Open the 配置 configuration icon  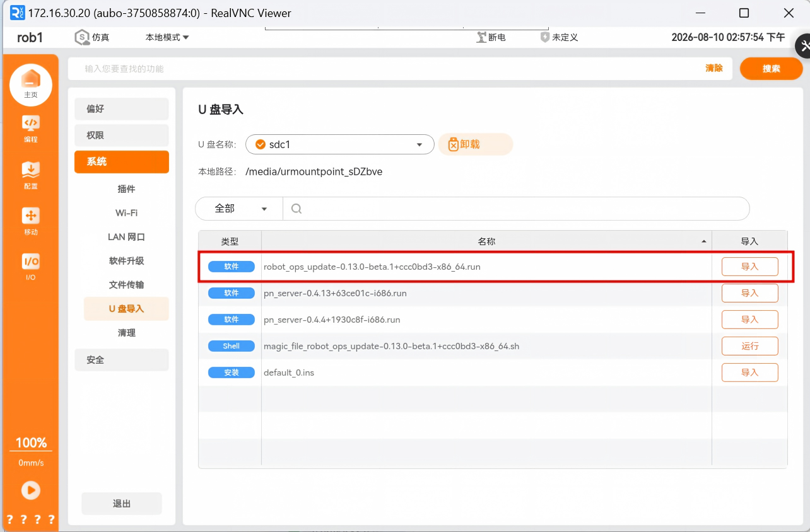pos(31,176)
